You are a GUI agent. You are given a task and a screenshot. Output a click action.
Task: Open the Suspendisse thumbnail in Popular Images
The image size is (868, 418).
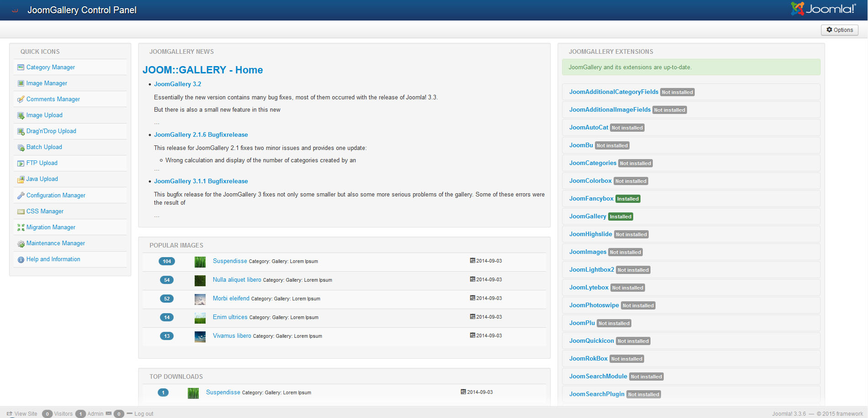(200, 262)
